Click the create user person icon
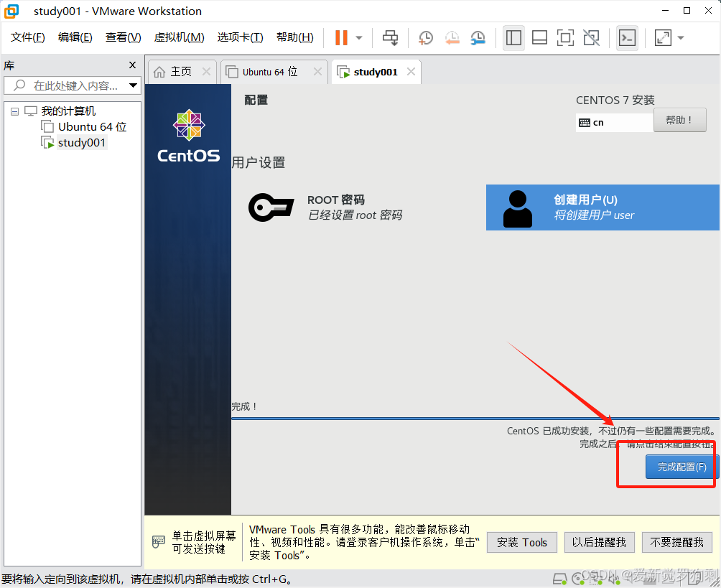 pyautogui.click(x=518, y=209)
